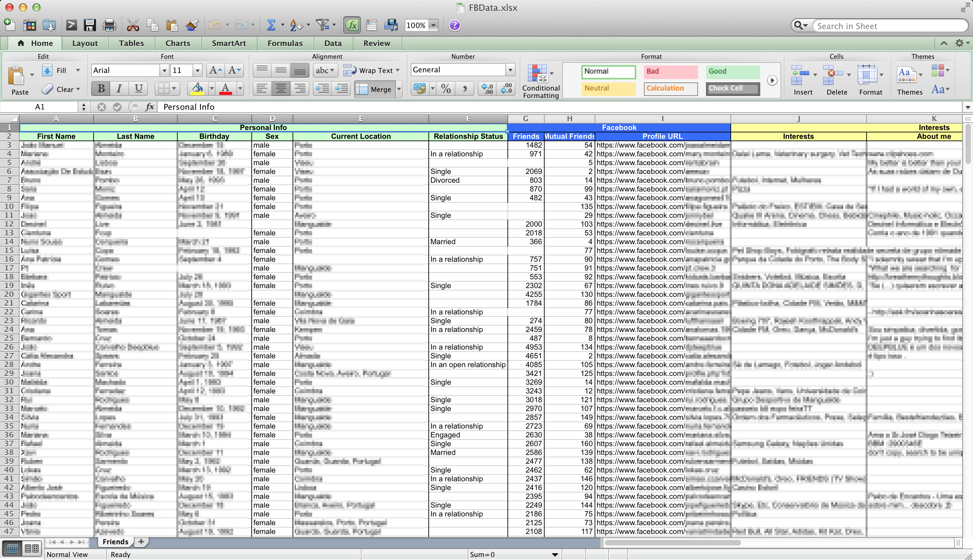This screenshot has height=560, width=973.
Task: Add a new sheet with plus button
Action: click(141, 542)
